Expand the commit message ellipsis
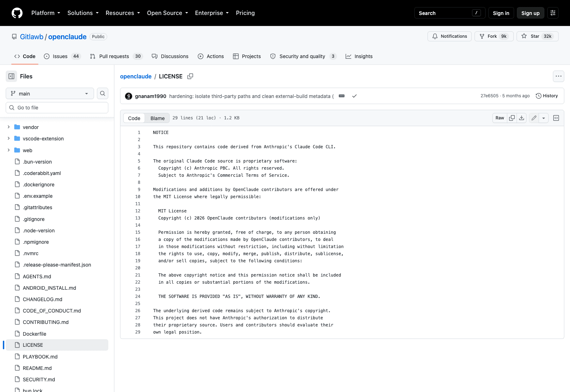 pyautogui.click(x=342, y=96)
